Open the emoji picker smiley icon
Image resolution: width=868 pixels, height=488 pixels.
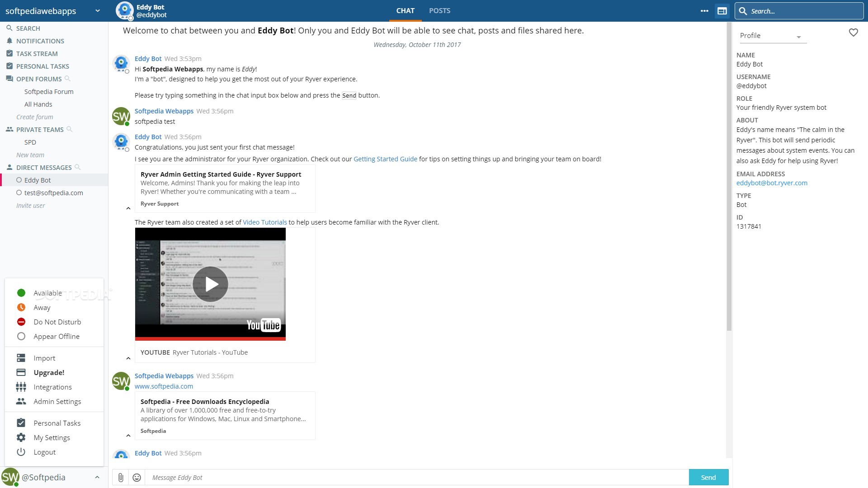coord(137,477)
